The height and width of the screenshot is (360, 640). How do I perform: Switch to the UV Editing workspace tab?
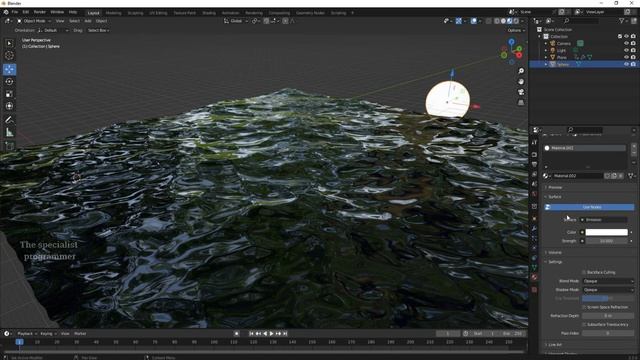pos(158,13)
